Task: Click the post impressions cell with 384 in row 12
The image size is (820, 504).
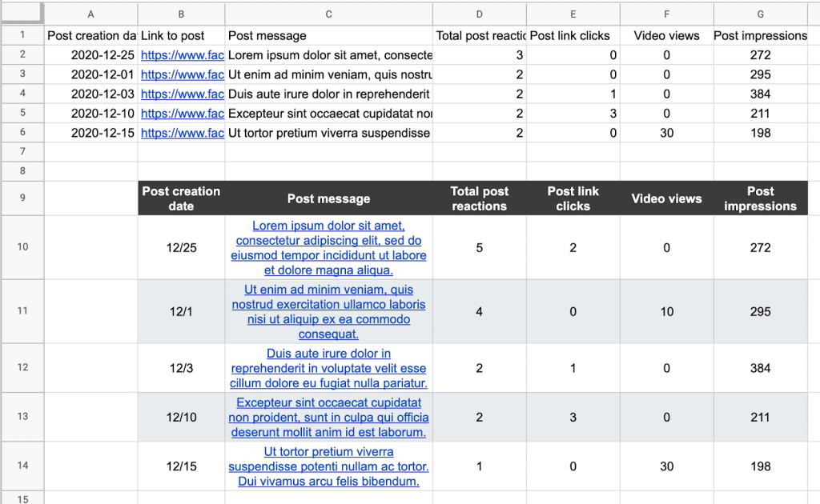Action: [760, 368]
